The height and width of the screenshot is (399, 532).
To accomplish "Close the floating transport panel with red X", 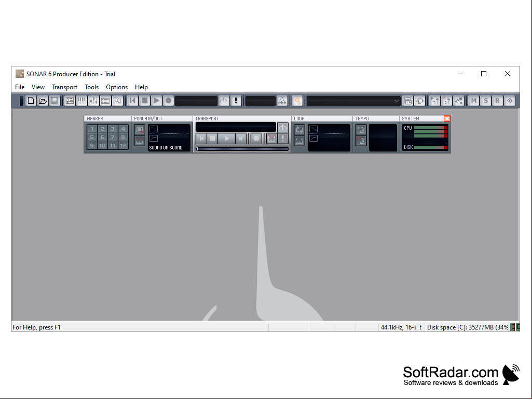I will [447, 118].
